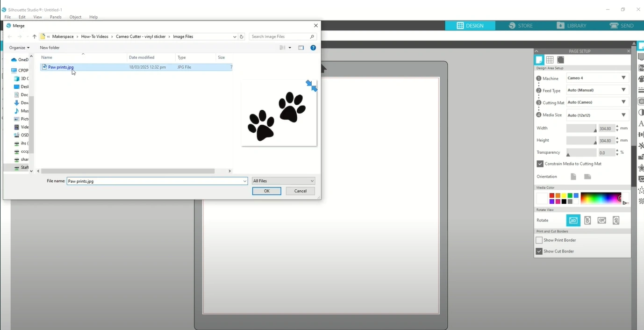Viewport: 644px width, 330px height.
Task: Click the refresh button beside the address bar
Action: [x=242, y=36]
